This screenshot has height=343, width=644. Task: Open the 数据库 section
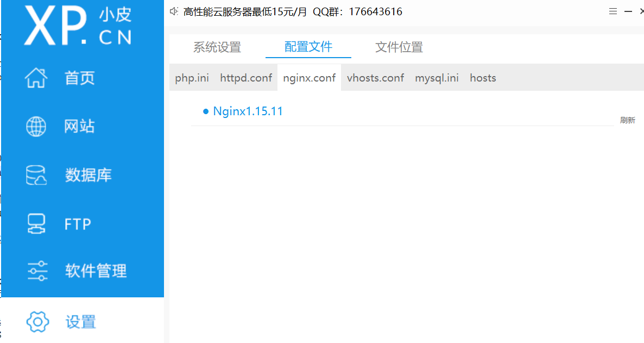click(89, 175)
